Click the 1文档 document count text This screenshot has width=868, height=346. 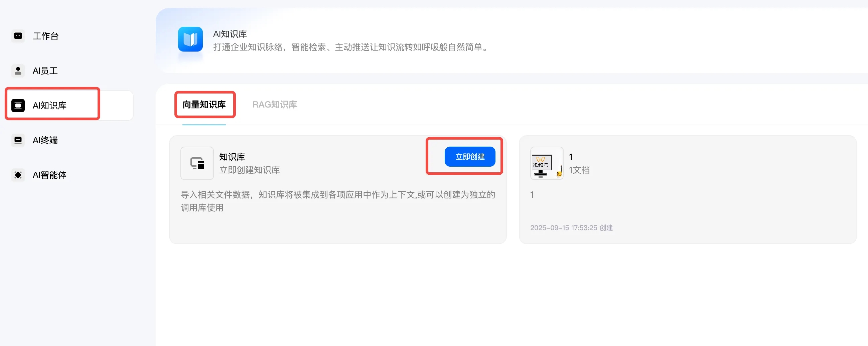(579, 170)
